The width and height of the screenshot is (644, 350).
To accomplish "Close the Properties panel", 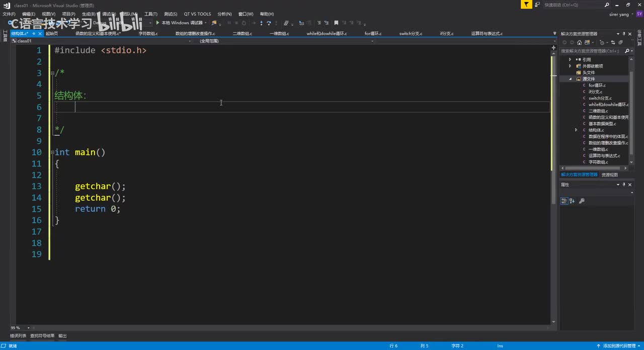I will 630,185.
